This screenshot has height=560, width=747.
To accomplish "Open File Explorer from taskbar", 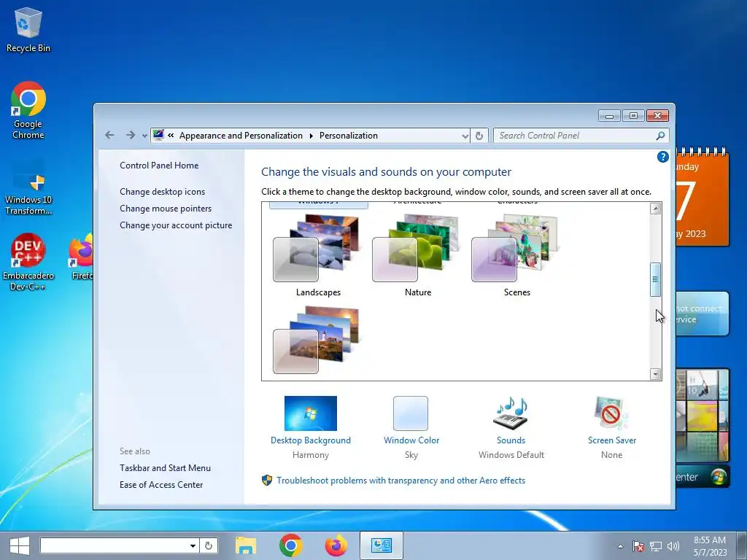I will click(246, 545).
